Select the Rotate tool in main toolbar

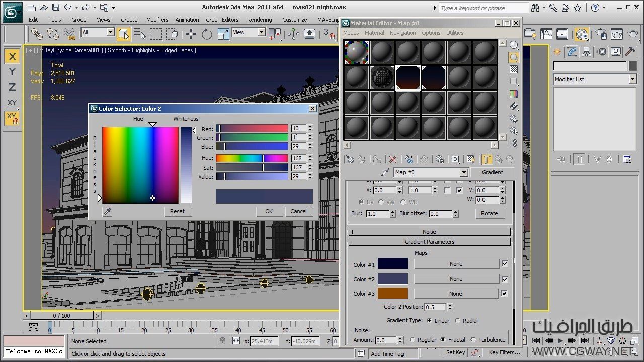click(207, 34)
